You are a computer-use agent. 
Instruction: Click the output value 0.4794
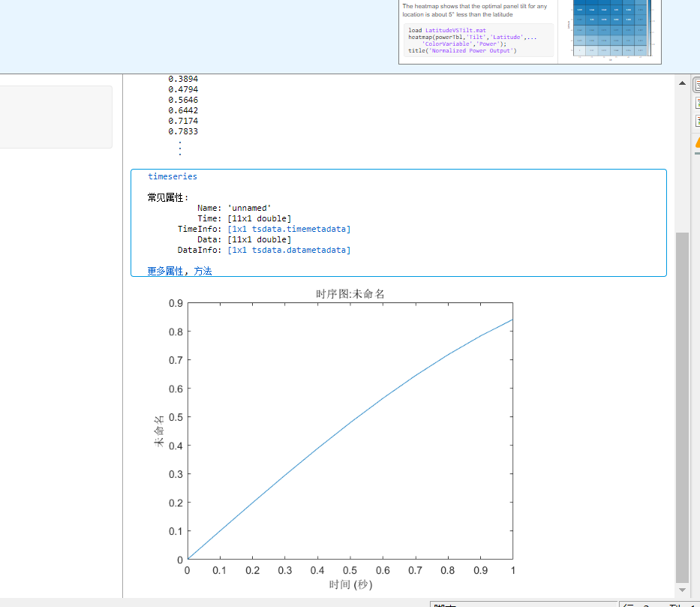click(x=183, y=89)
